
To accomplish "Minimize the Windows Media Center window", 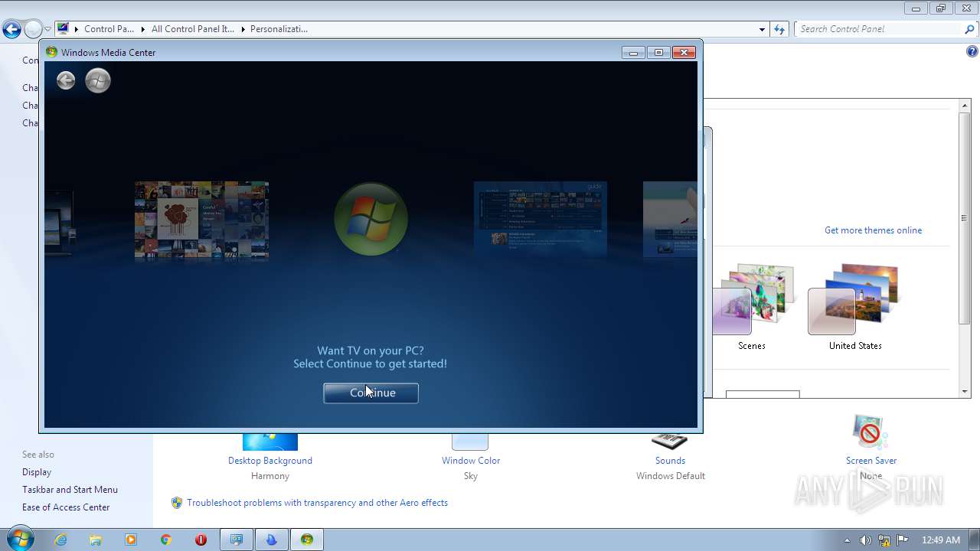I will (633, 52).
